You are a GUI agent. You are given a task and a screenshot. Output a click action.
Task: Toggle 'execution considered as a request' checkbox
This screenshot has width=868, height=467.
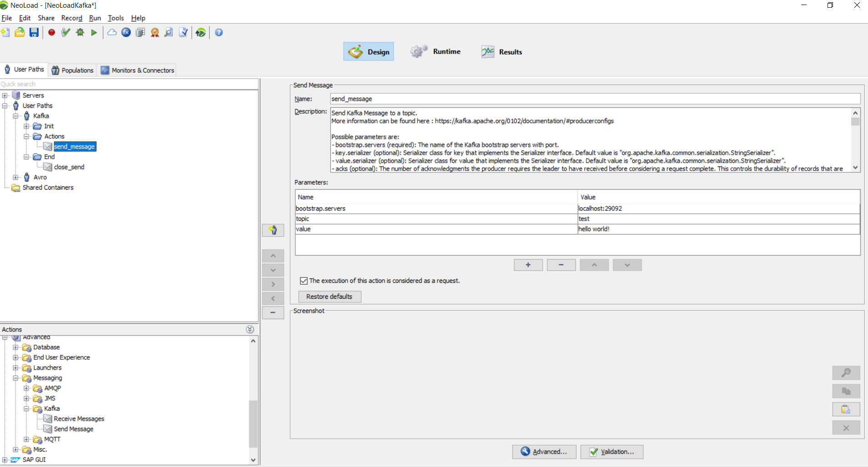(304, 281)
